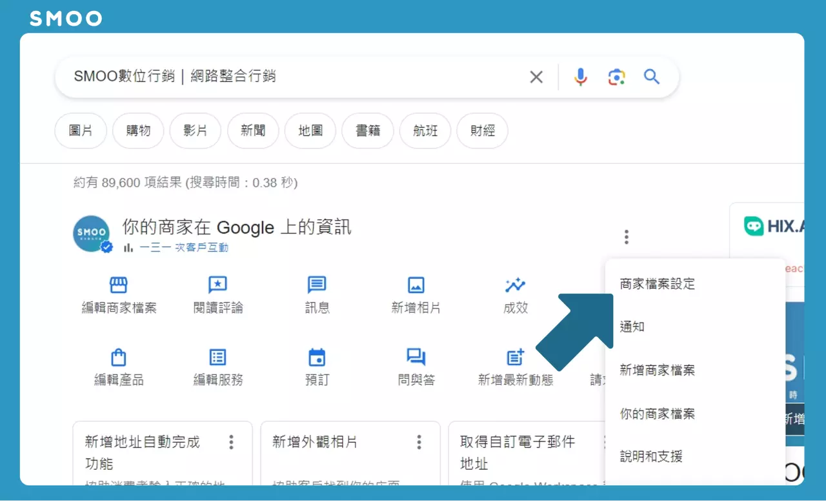The height and width of the screenshot is (504, 826).
Task: Filter results by 影片
Action: point(196,131)
